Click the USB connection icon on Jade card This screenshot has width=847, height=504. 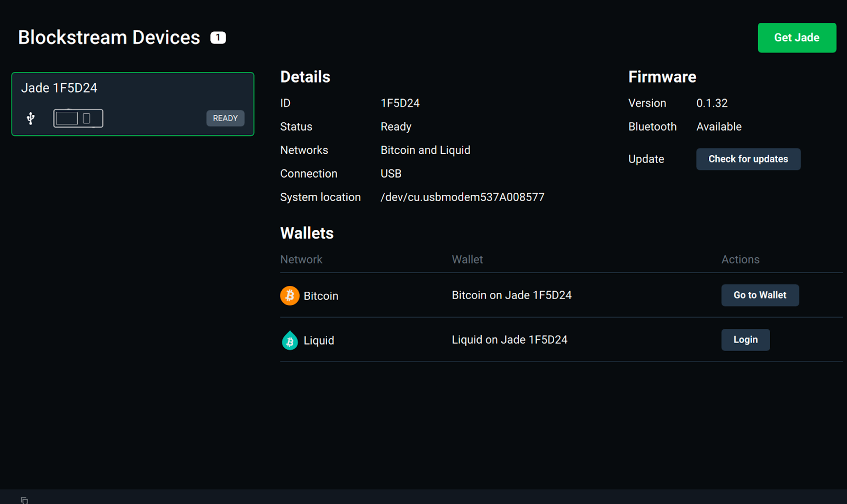[x=31, y=118]
